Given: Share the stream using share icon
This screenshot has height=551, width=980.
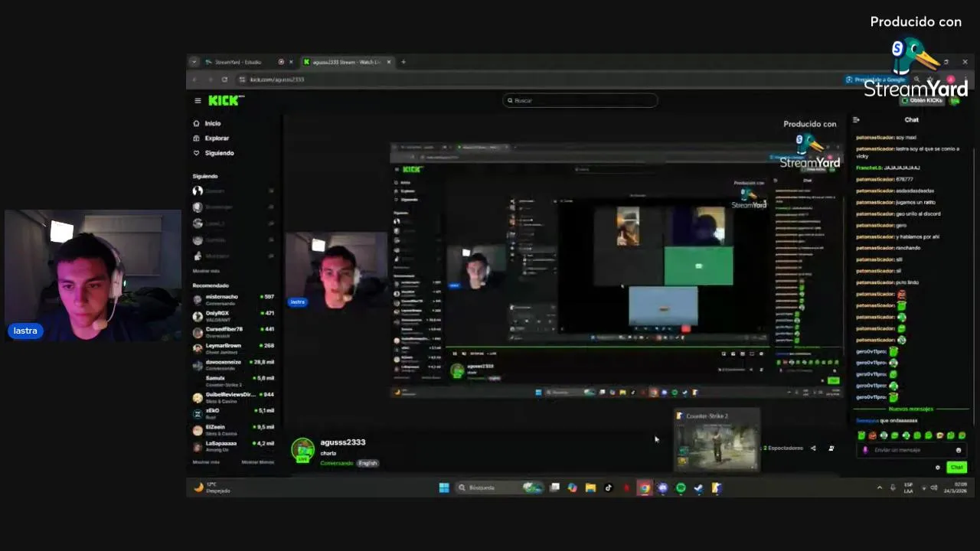Looking at the screenshot, I should click(813, 448).
